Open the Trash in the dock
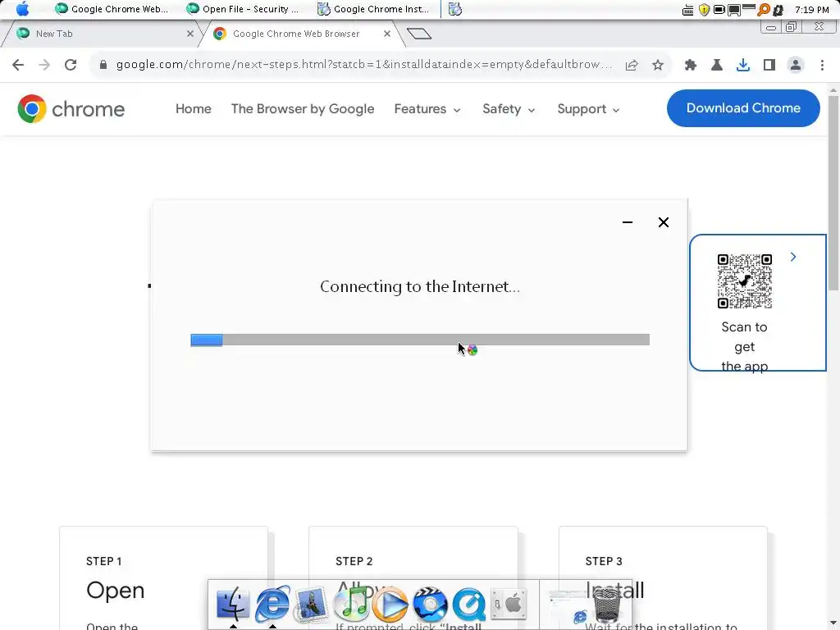Screen dimensions: 840x630 point(607,605)
